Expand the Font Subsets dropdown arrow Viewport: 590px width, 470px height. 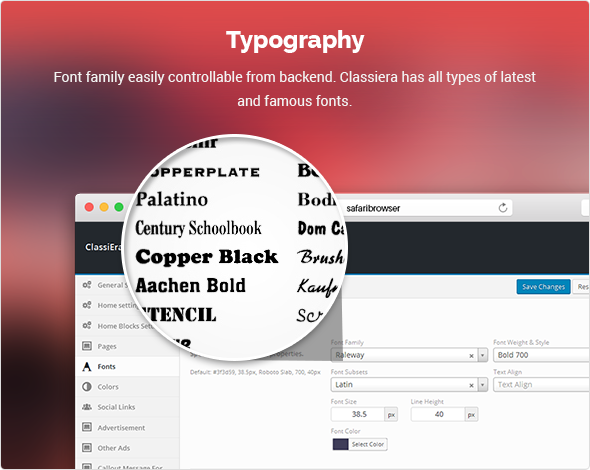tap(483, 385)
